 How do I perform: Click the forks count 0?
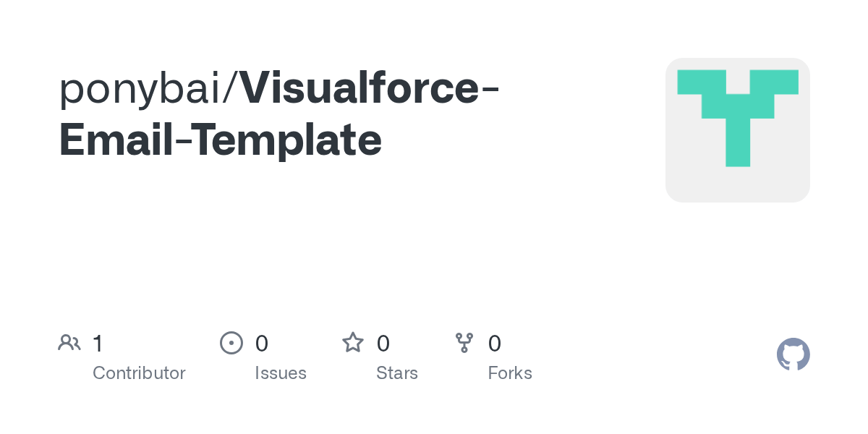(x=495, y=343)
